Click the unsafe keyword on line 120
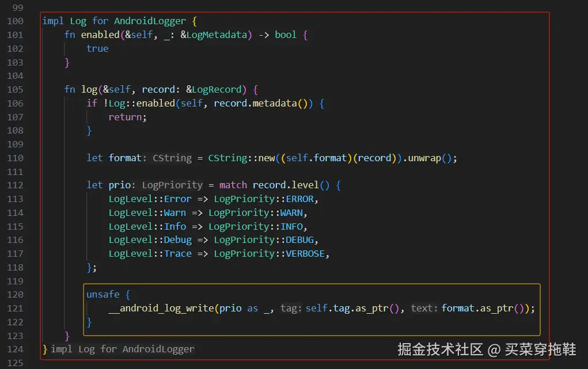Screen dimensions: 588x369 pyautogui.click(x=103, y=295)
